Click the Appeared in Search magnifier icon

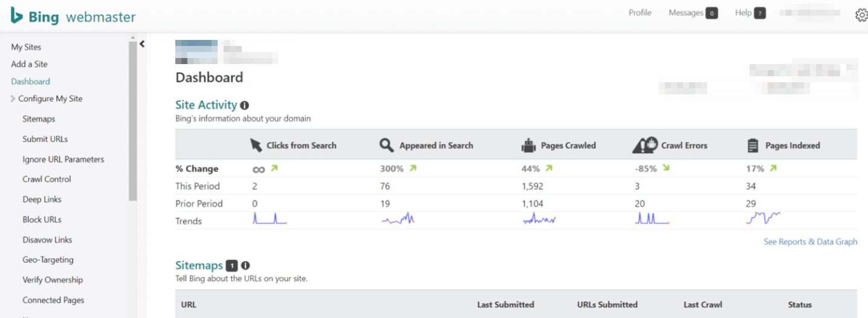click(387, 145)
